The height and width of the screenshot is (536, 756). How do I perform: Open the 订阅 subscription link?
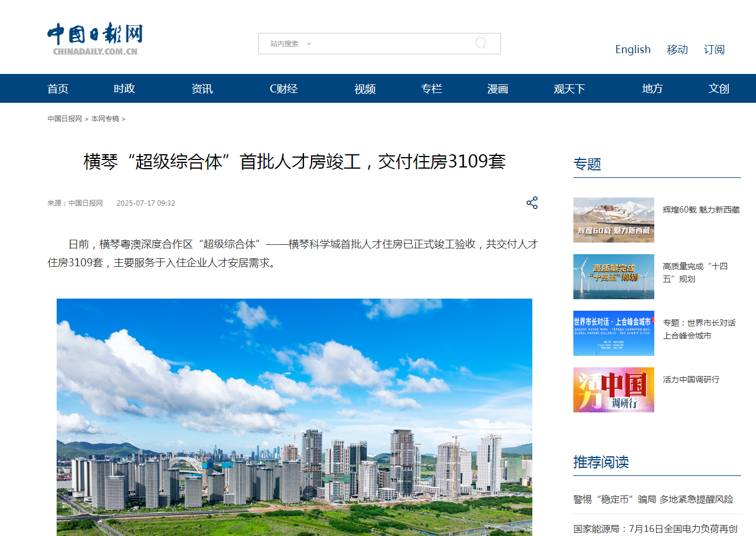click(x=715, y=49)
